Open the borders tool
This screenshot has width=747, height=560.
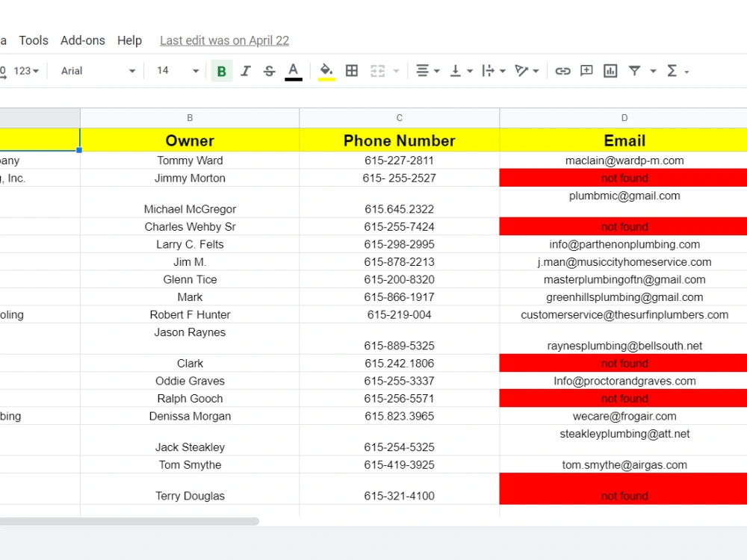[x=352, y=70]
